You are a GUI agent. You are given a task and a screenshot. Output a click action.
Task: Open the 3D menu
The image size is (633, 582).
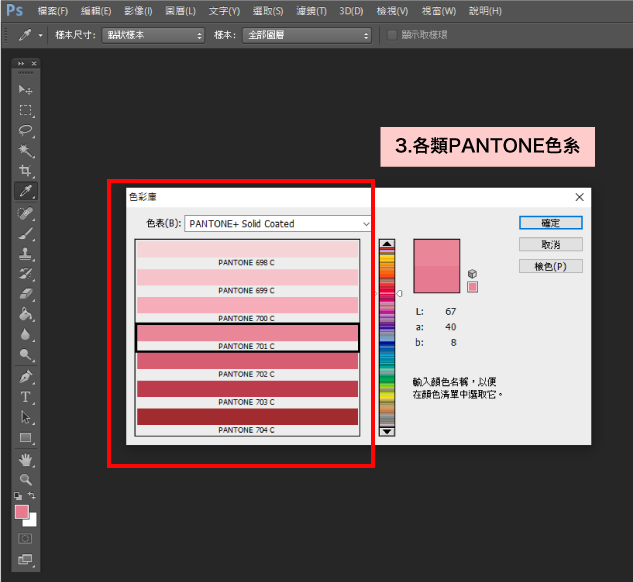[351, 11]
